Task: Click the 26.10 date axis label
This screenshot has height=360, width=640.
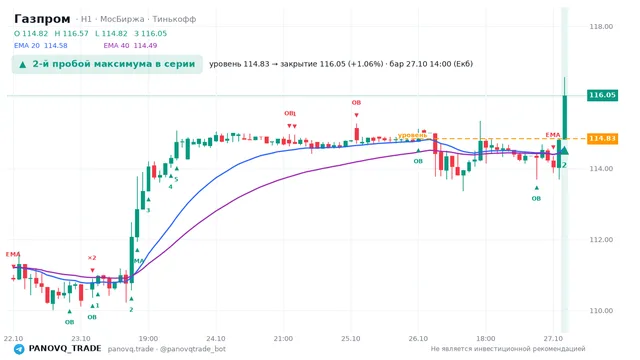Action: click(418, 339)
